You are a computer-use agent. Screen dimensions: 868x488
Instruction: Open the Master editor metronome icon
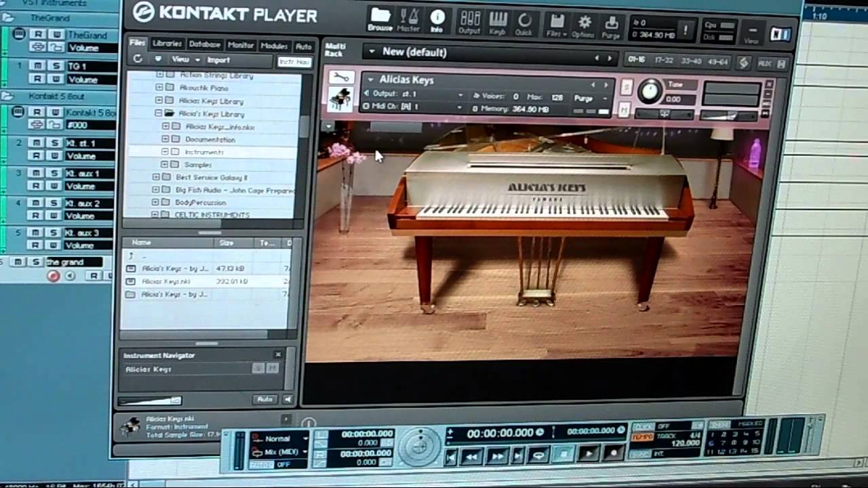coord(408,20)
